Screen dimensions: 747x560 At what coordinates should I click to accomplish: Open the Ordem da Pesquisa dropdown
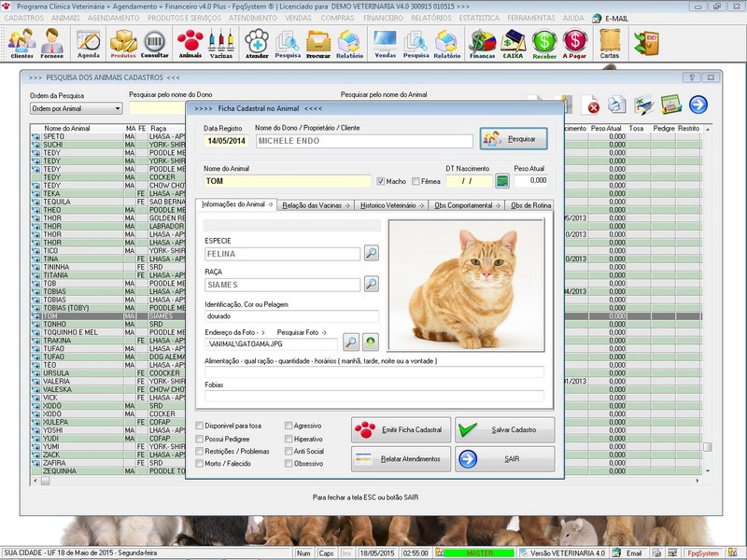[x=77, y=108]
